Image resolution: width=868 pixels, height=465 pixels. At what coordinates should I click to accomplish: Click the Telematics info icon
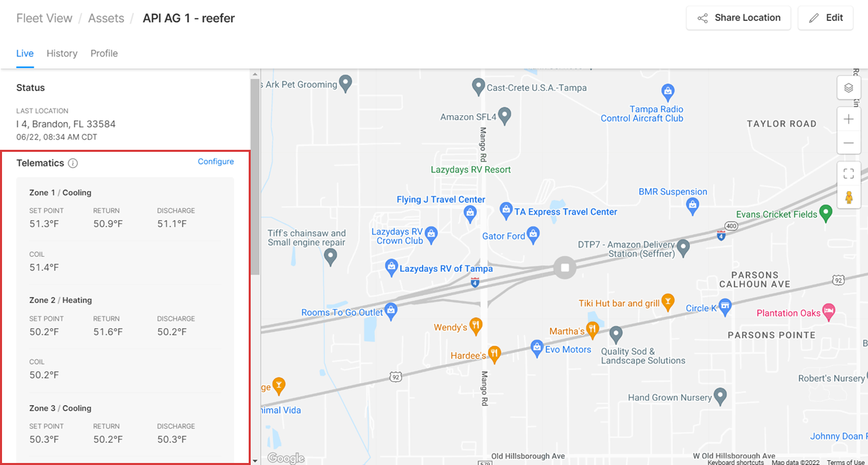73,163
